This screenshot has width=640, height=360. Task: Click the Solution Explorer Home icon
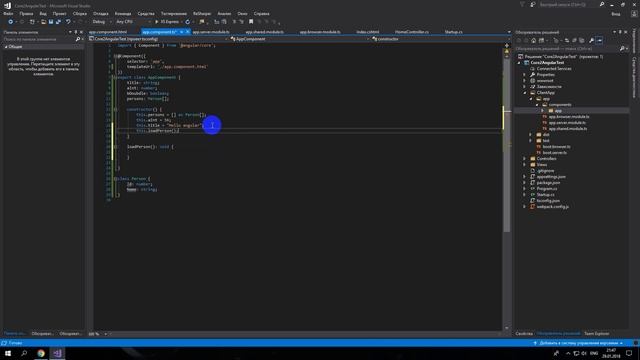tap(533, 40)
